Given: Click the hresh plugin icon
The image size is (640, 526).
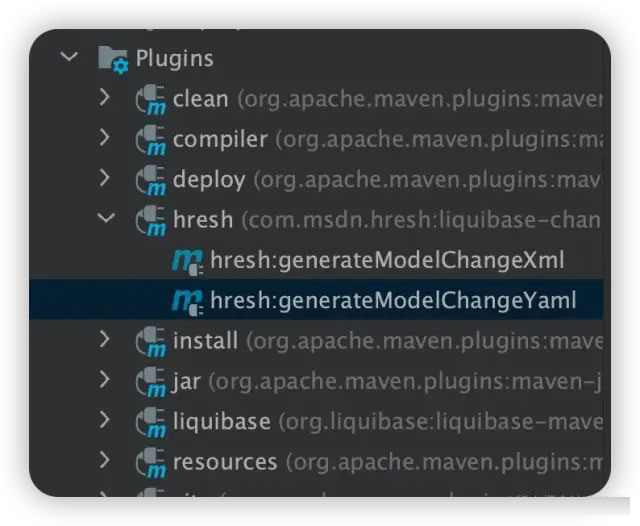Looking at the screenshot, I should pyautogui.click(x=151, y=220).
